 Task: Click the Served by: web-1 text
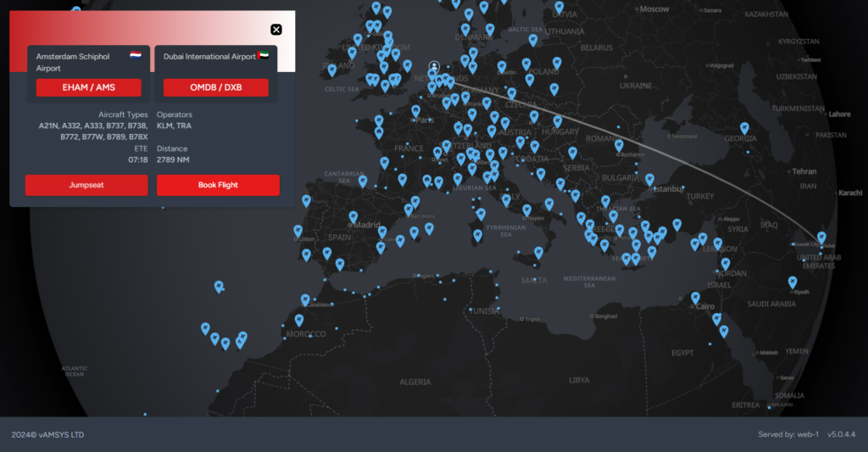point(788,434)
